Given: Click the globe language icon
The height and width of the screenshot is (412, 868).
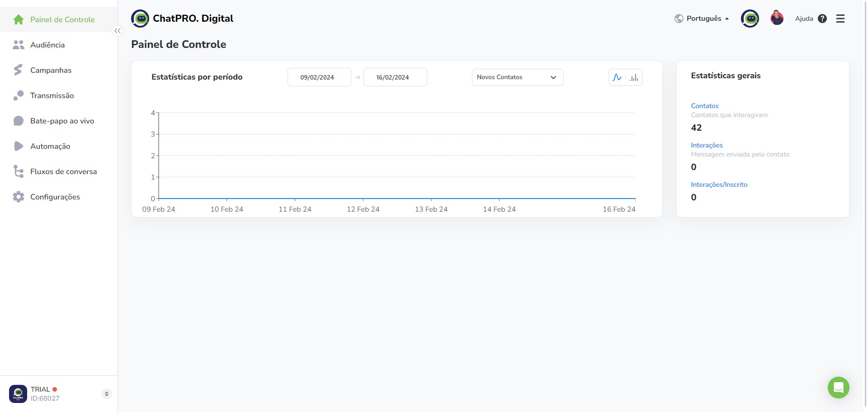Looking at the screenshot, I should pos(679,19).
